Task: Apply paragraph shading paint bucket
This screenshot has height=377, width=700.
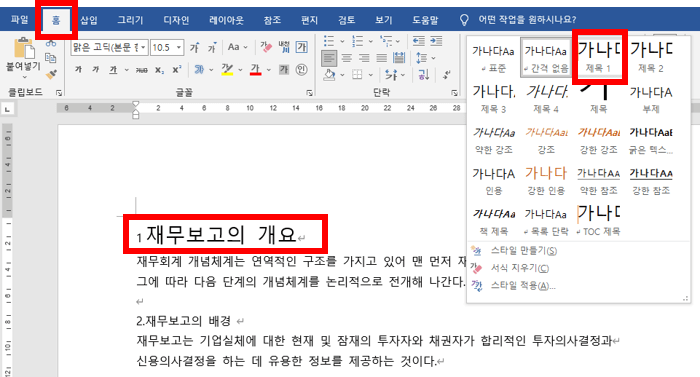Action: 329,75
